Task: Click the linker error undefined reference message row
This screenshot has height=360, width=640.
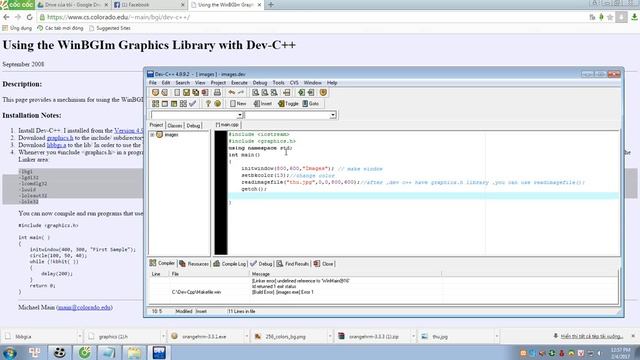Action: pyautogui.click(x=301, y=281)
